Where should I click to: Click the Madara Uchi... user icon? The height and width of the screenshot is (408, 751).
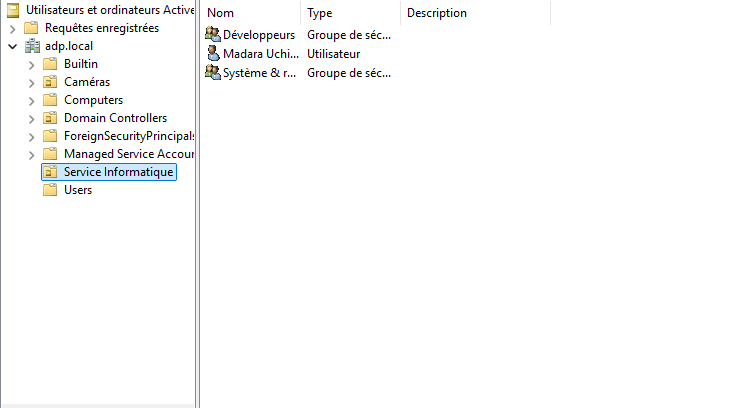[213, 54]
